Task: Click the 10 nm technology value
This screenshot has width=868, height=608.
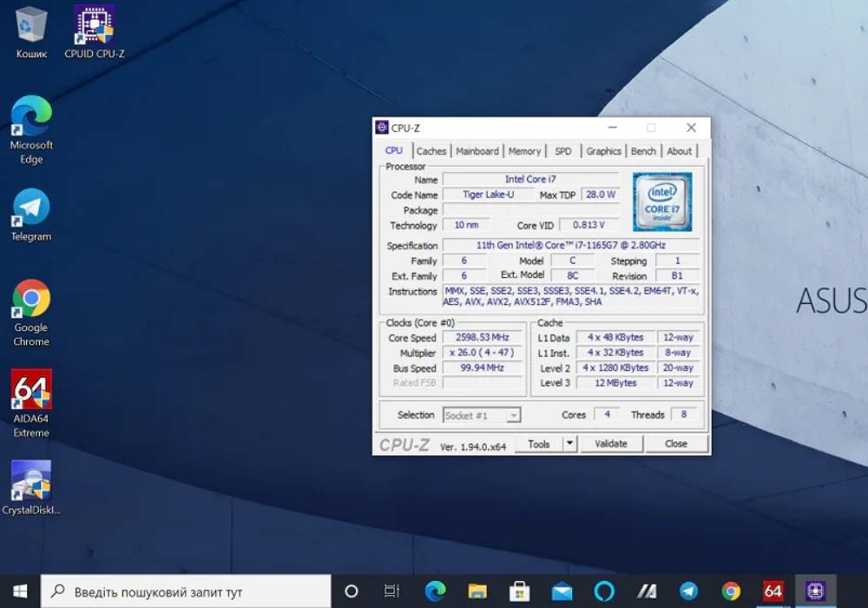Action: tap(466, 225)
